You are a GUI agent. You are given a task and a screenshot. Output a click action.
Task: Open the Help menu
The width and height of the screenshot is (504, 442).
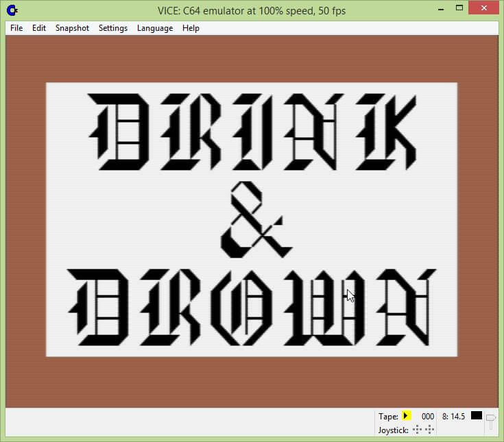[x=191, y=28]
